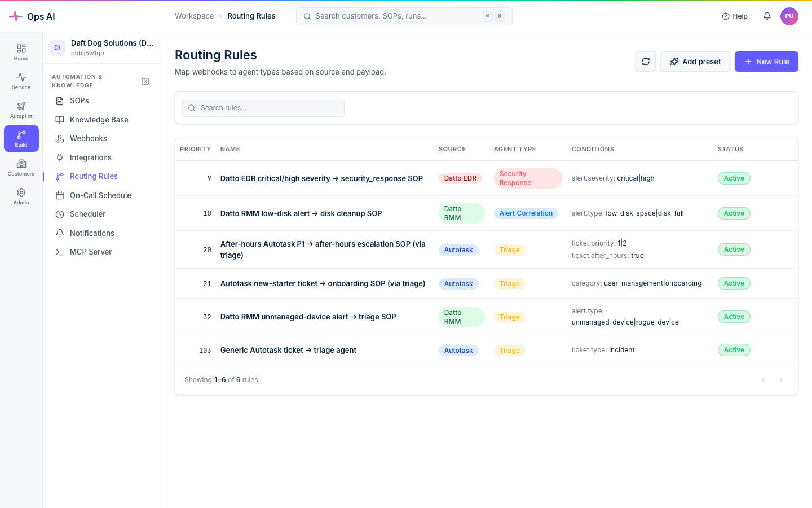Click the Workspace breadcrumb link
812x508 pixels.
pos(194,16)
